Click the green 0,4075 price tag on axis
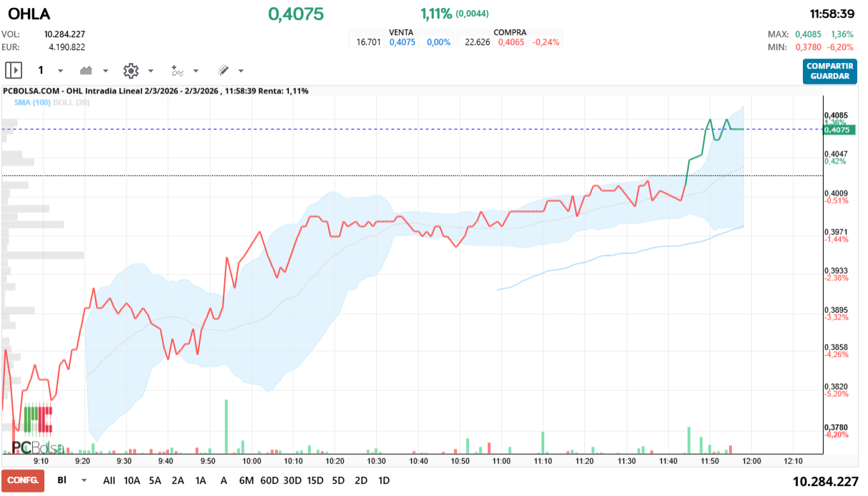Viewport: 868px width, 496px height. (x=836, y=130)
